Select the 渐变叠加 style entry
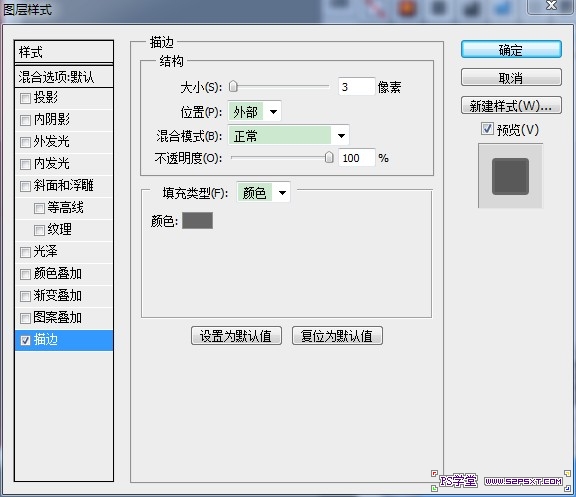This screenshot has width=576, height=497. point(64,296)
